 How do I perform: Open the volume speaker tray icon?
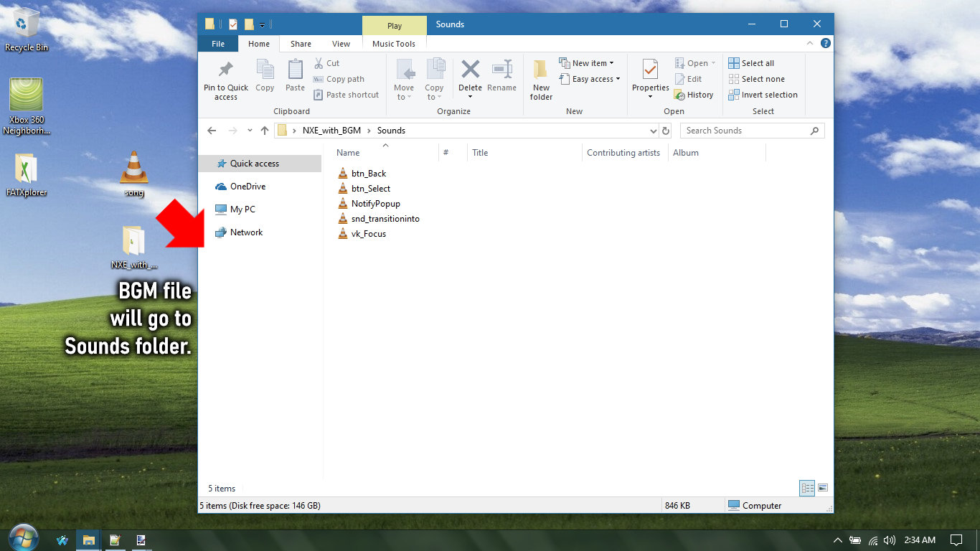click(x=890, y=540)
